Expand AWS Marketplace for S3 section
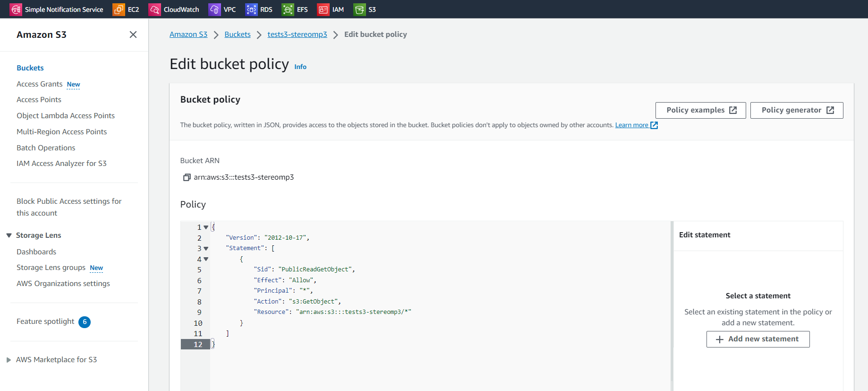 pos(9,360)
